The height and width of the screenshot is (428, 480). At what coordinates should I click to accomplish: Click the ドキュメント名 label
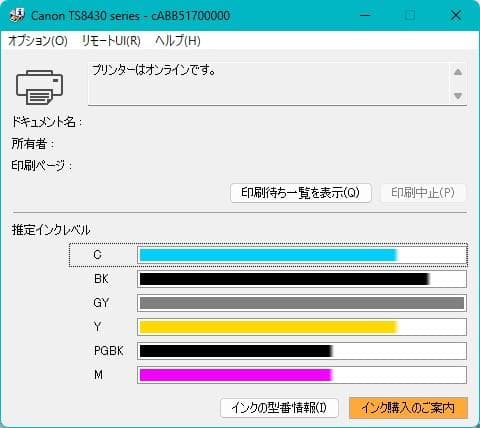pos(47,122)
